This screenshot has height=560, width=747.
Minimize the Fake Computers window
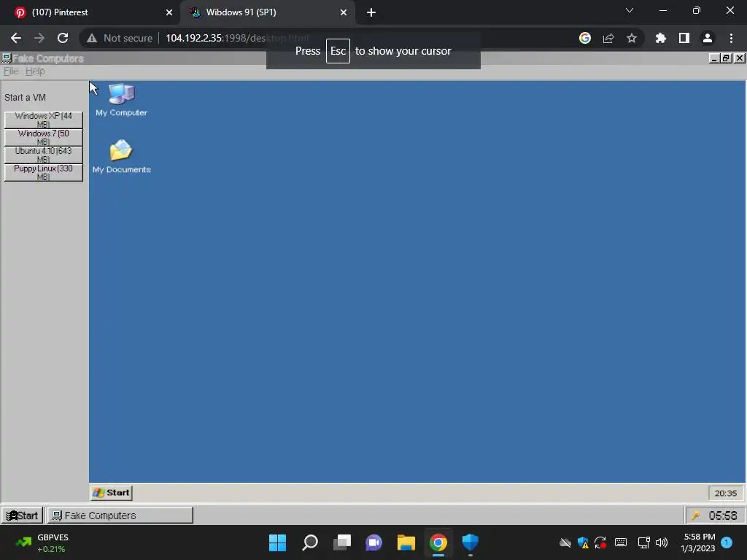[713, 58]
